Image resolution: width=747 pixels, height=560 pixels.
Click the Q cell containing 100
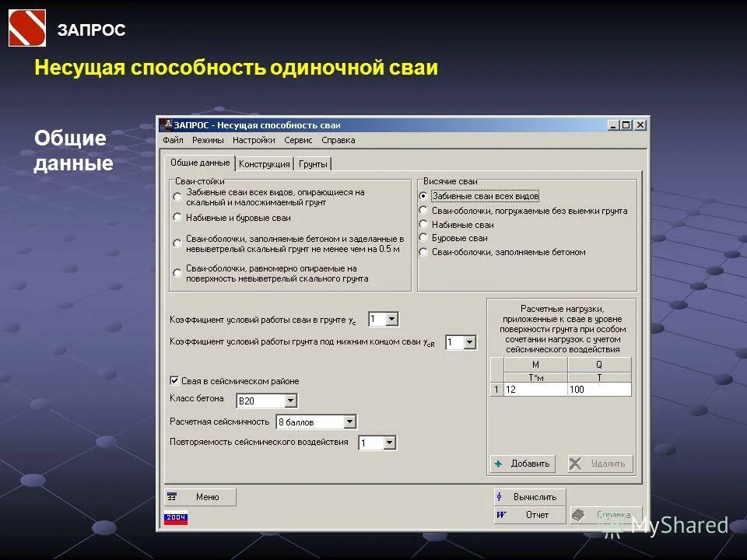(599, 389)
